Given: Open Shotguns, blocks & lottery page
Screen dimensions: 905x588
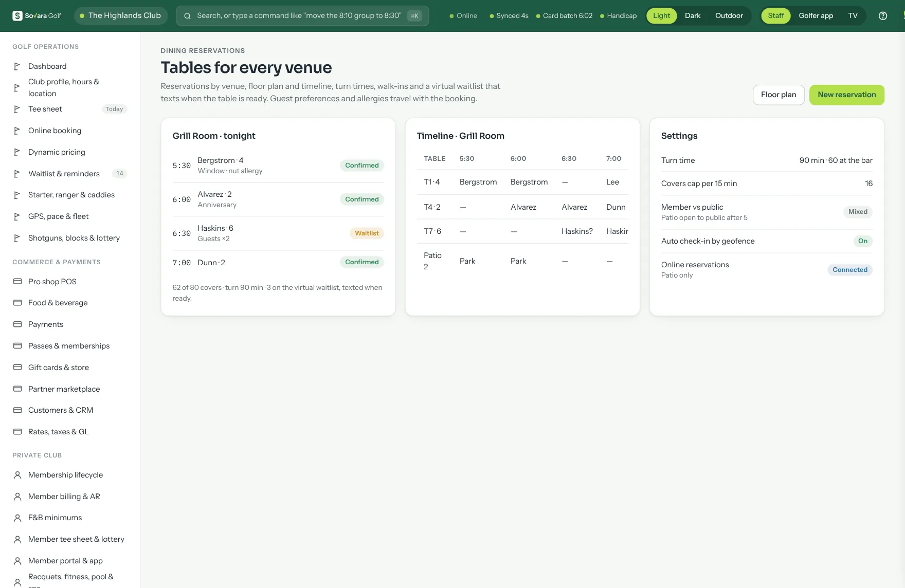Looking at the screenshot, I should coord(70,238).
